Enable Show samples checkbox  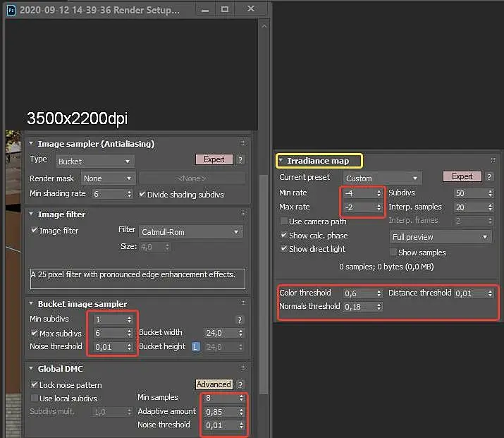point(393,252)
